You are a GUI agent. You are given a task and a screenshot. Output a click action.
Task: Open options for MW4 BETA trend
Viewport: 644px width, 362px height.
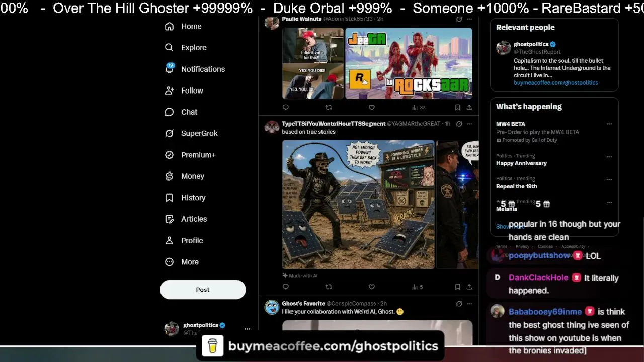pyautogui.click(x=609, y=124)
